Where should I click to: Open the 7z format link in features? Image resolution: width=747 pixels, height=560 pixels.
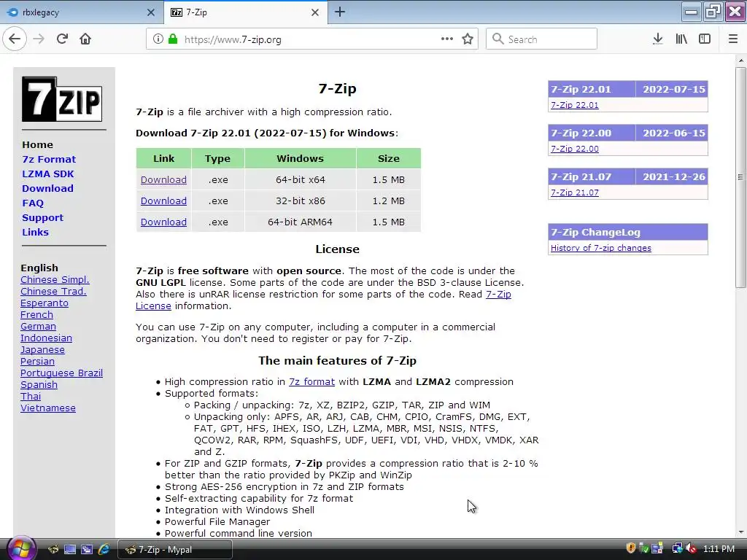[311, 382]
